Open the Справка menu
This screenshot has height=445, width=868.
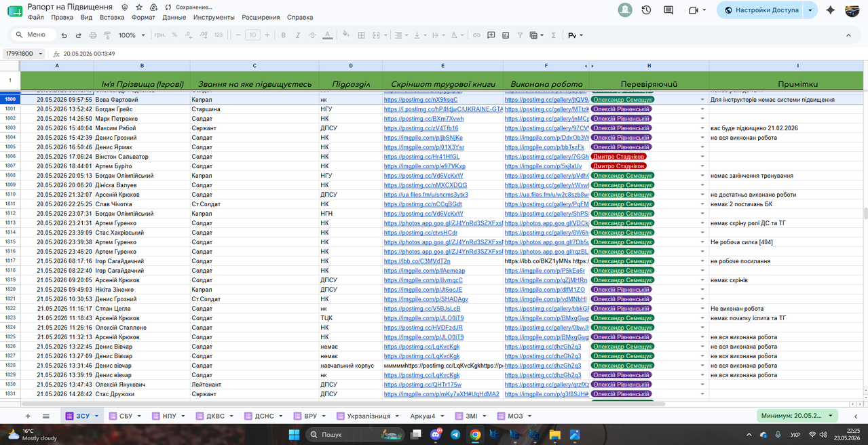(x=300, y=17)
